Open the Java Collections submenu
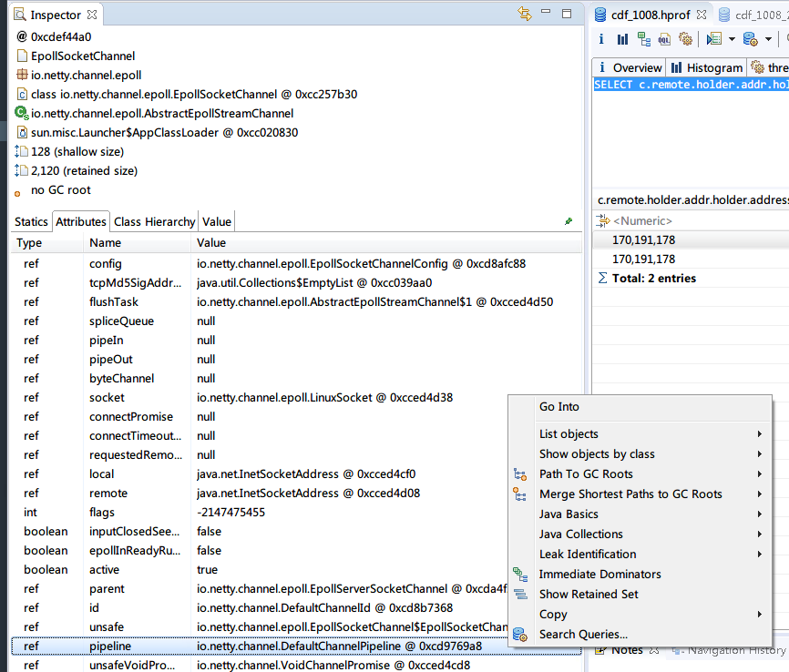789x672 pixels. click(x=640, y=535)
